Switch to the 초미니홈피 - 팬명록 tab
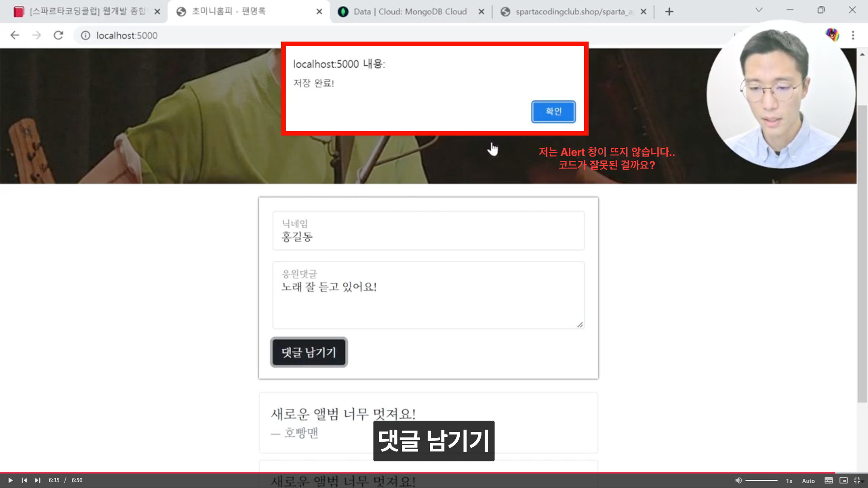The height and width of the screenshot is (488, 868). [249, 12]
